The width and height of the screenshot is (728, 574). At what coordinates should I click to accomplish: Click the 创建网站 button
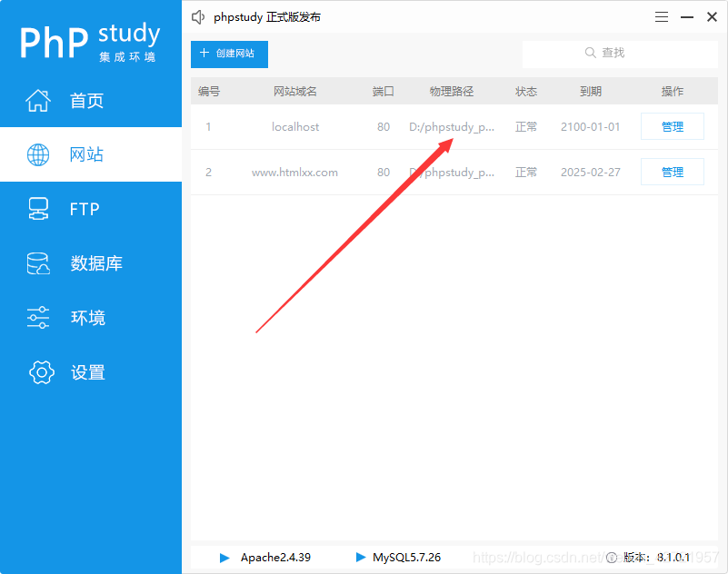[229, 54]
